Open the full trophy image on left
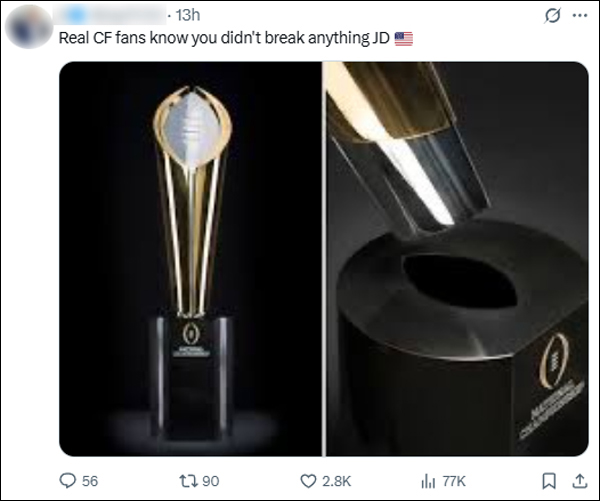Screen dimensions: 600x501 (x=190, y=258)
